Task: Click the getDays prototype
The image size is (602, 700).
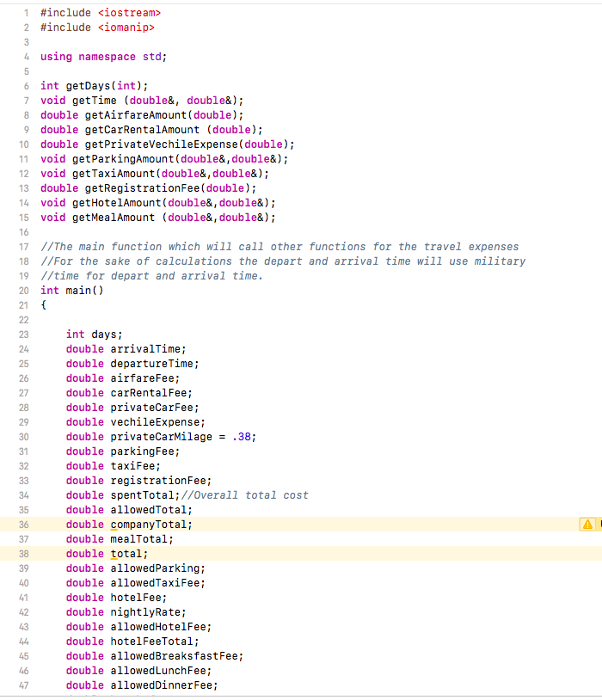Action: (95, 86)
